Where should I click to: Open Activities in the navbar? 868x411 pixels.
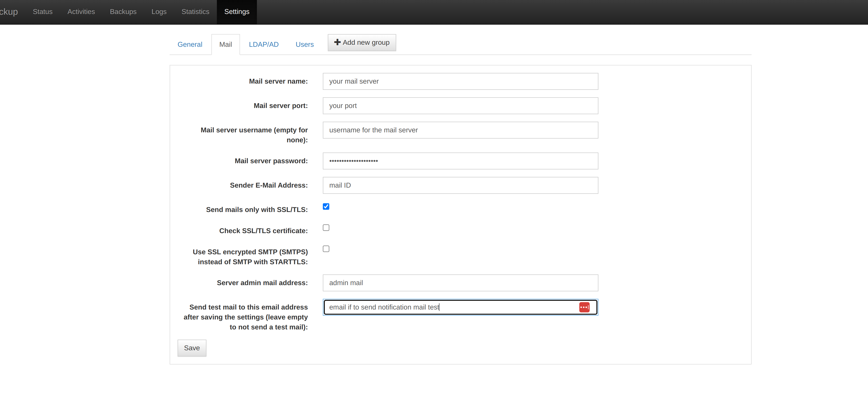coord(81,12)
